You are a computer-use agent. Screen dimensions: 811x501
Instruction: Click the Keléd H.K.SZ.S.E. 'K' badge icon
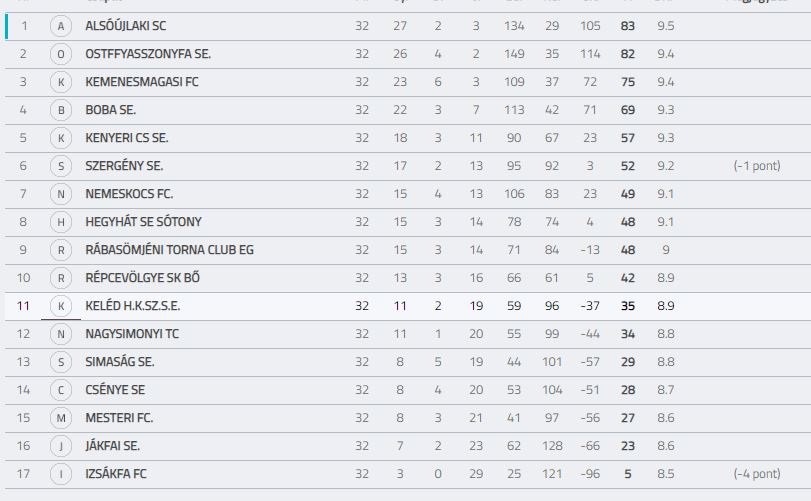point(61,306)
